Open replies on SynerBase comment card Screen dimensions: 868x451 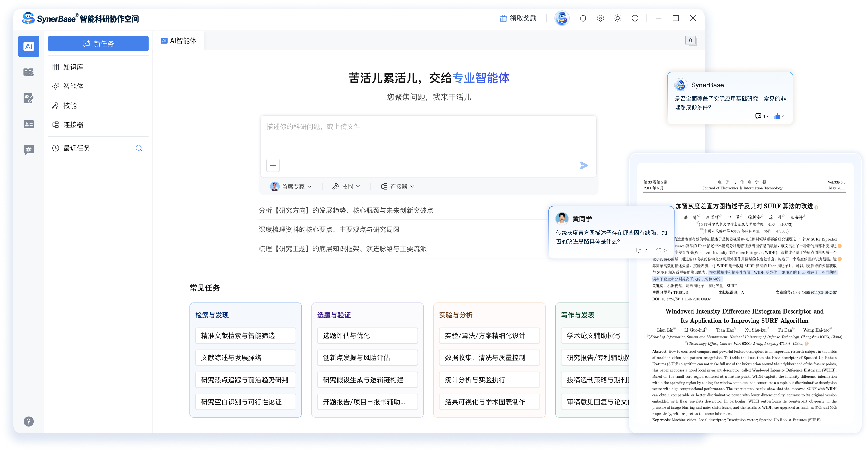pos(762,116)
